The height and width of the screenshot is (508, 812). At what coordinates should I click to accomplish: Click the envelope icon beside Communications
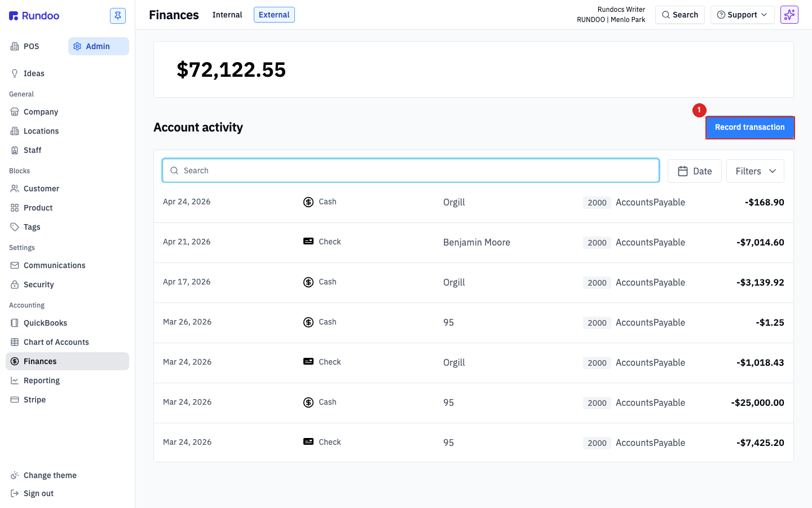tap(15, 265)
